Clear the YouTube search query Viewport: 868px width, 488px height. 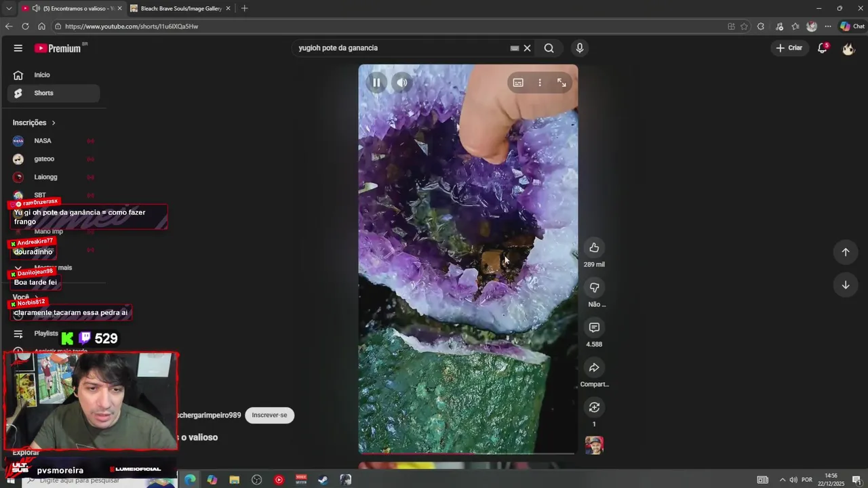coord(527,48)
